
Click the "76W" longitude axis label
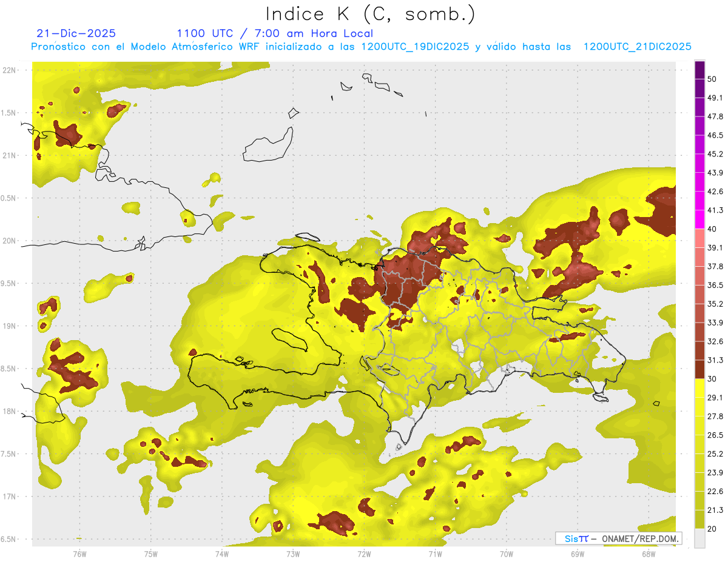(x=79, y=554)
